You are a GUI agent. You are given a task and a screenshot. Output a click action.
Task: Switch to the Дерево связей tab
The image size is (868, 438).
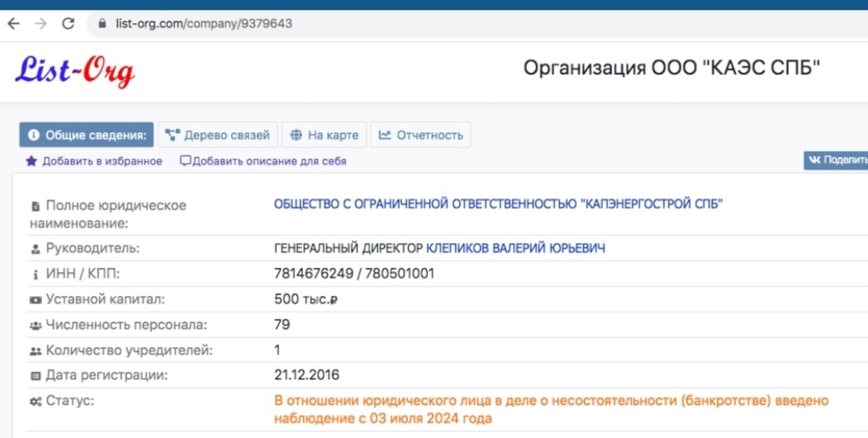click(218, 136)
